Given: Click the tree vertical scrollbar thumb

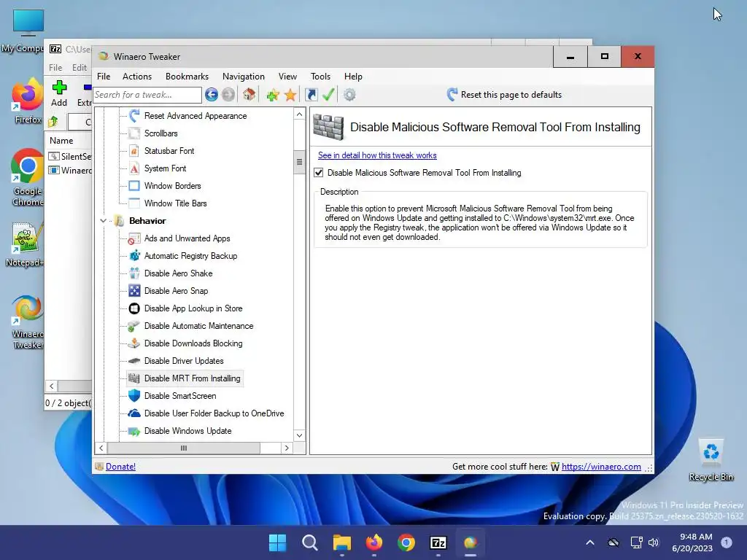Looking at the screenshot, I should (299, 162).
